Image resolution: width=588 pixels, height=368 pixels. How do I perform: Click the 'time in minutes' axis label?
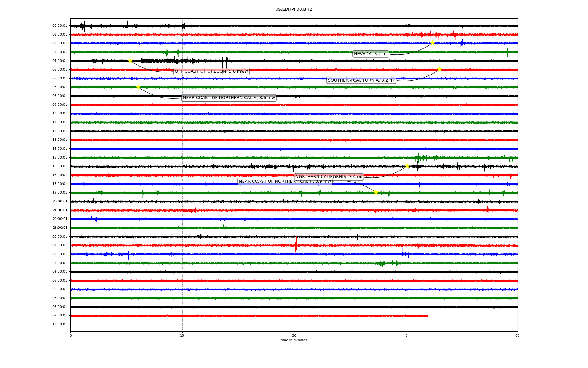pyautogui.click(x=294, y=340)
